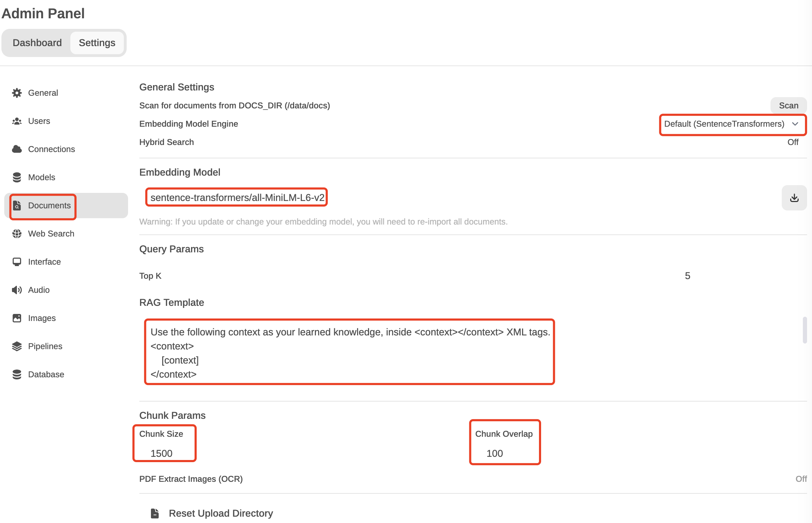
Task: Switch to Dashboard tab
Action: pos(37,43)
